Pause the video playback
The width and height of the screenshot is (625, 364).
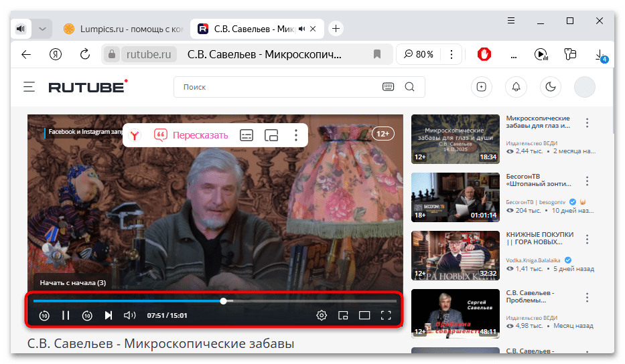point(66,315)
